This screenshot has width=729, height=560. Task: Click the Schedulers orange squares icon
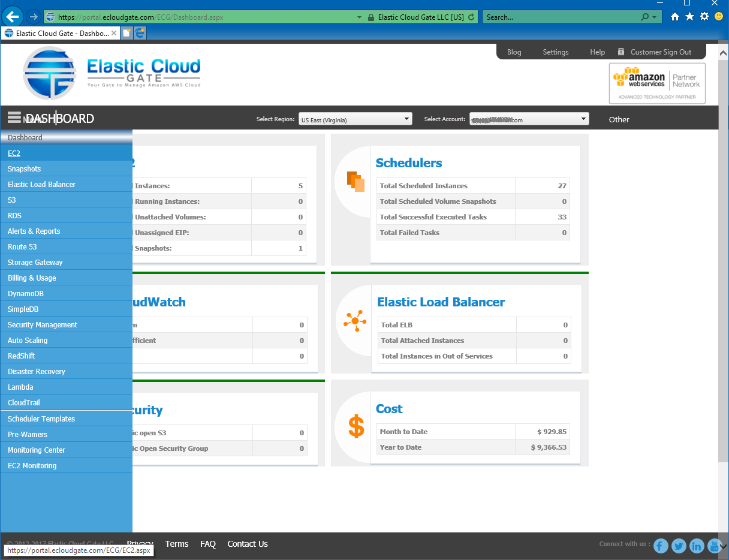pos(356,181)
